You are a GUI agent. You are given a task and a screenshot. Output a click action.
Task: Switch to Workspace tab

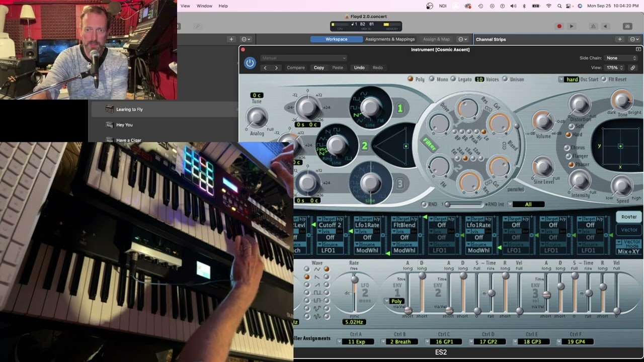click(336, 39)
